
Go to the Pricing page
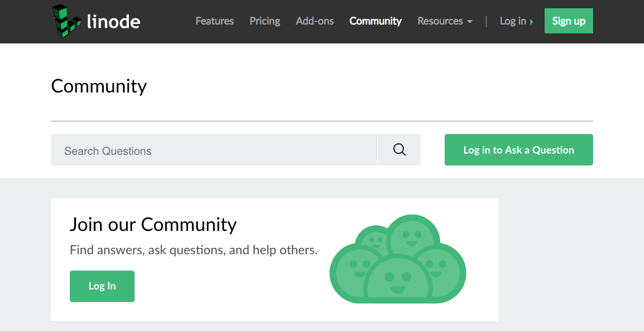click(265, 21)
